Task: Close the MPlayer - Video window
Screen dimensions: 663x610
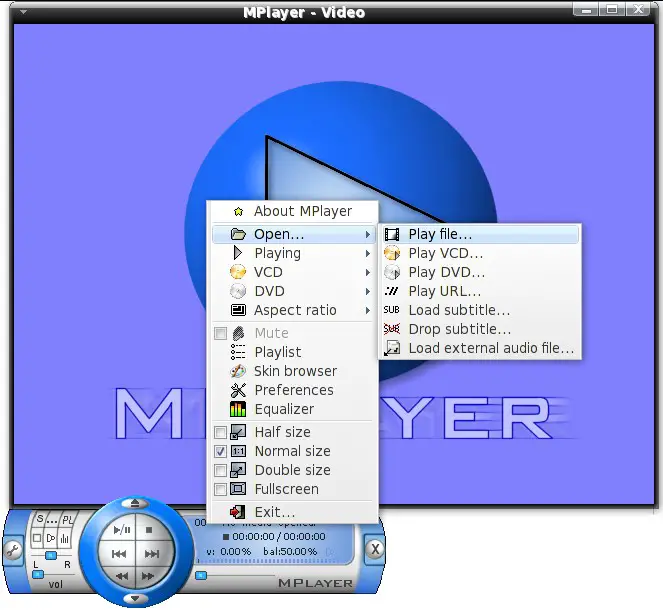Action: coord(638,9)
